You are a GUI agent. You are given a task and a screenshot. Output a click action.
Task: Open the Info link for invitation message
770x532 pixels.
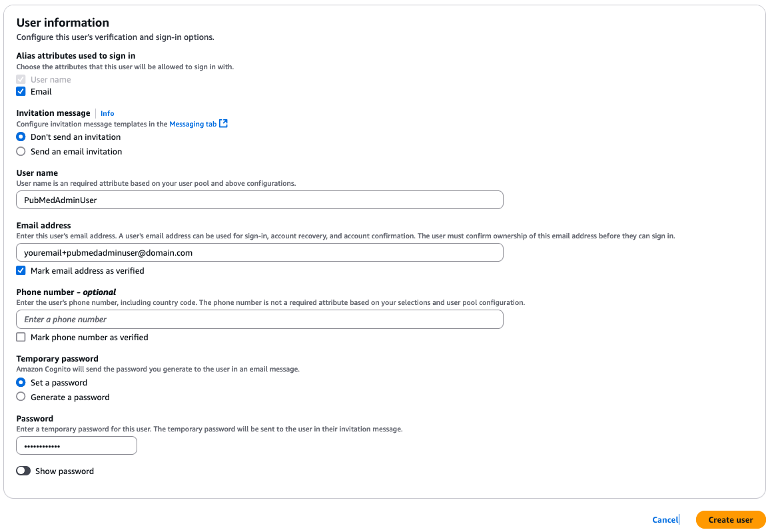coord(107,113)
